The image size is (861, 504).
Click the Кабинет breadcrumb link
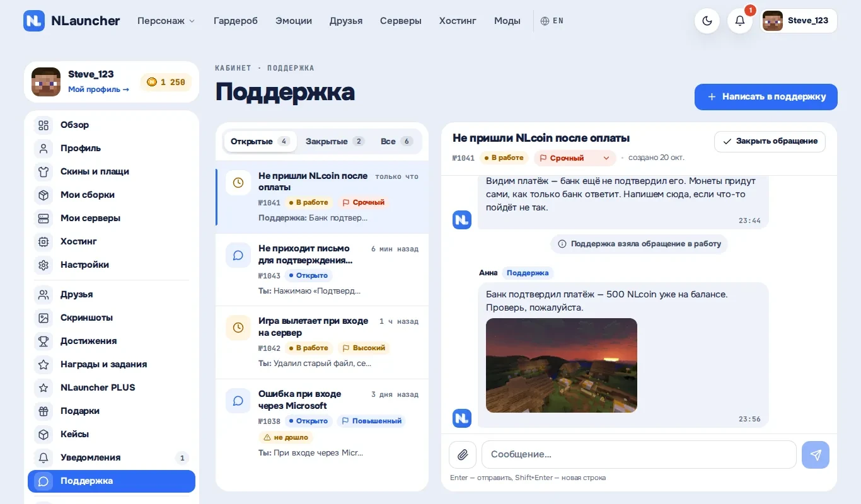pos(233,68)
